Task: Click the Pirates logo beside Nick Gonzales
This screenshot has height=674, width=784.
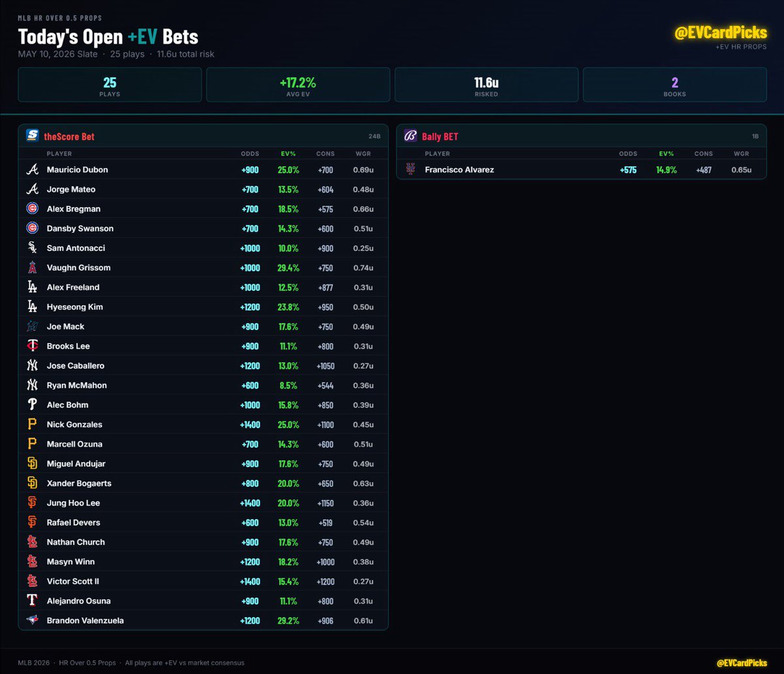Action: (x=32, y=424)
